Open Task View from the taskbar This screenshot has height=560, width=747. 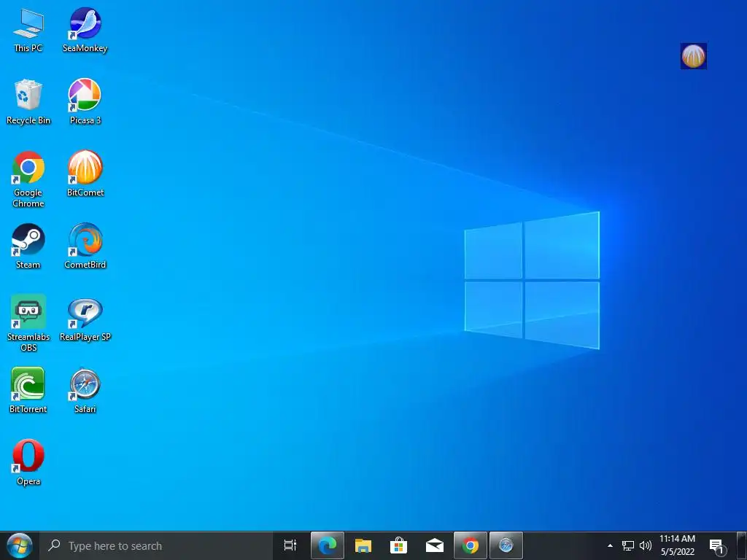pyautogui.click(x=290, y=545)
